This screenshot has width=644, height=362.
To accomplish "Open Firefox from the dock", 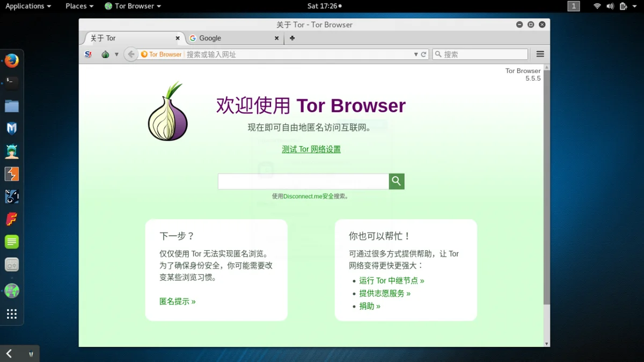I will [x=12, y=61].
